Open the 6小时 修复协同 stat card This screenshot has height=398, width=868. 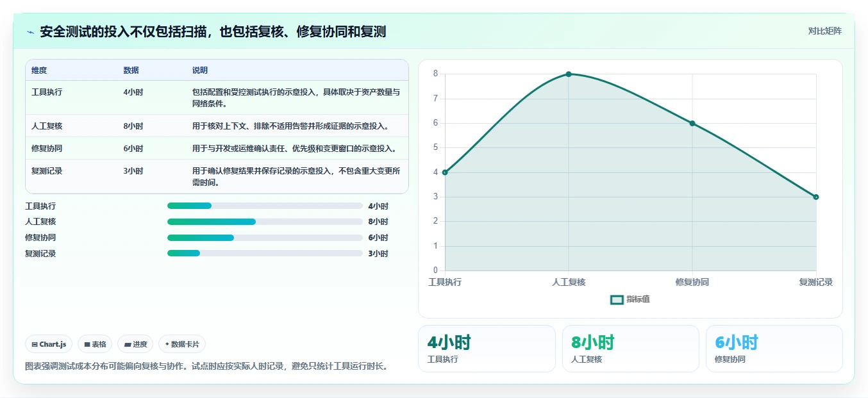(774, 349)
